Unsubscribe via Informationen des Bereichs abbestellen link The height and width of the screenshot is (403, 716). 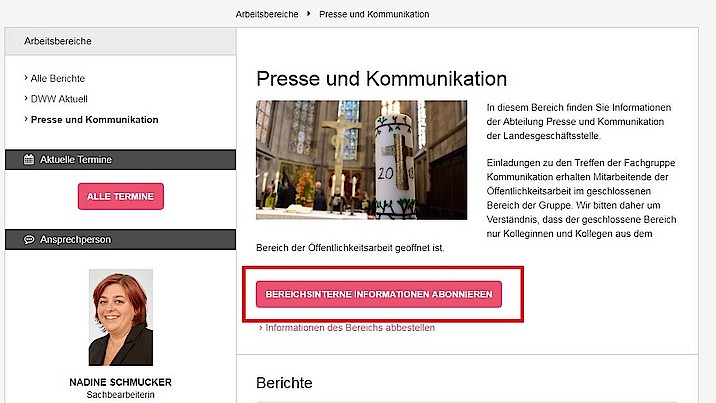[x=350, y=328]
